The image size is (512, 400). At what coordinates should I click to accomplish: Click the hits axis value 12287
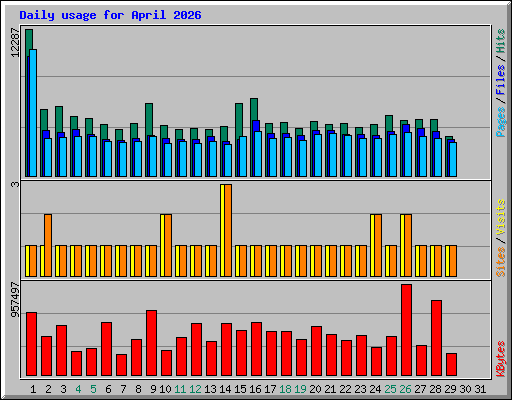[x=15, y=42]
